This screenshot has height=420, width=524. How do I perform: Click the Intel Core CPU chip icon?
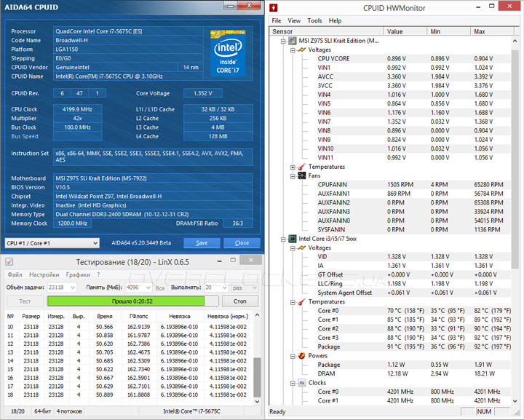(293, 238)
